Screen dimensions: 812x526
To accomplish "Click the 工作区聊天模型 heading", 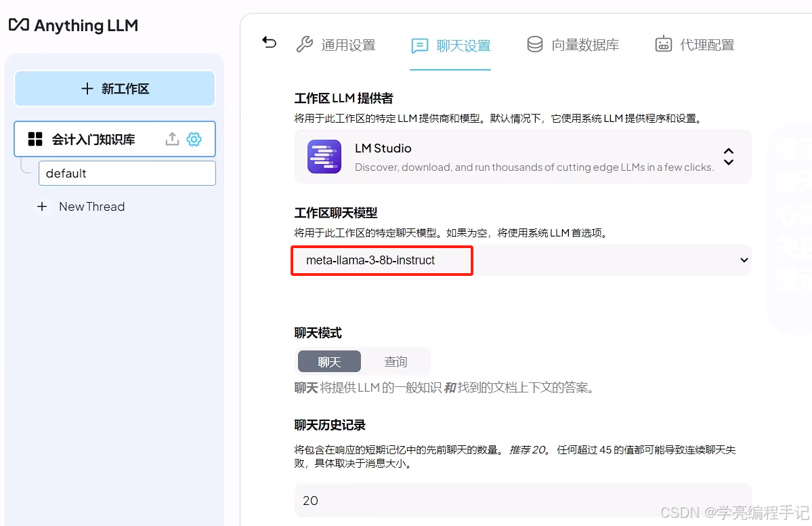I will click(336, 213).
